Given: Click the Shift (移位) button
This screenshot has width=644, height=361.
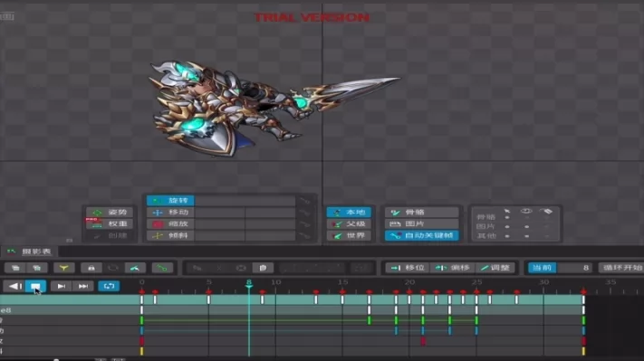Looking at the screenshot, I should coord(408,268).
